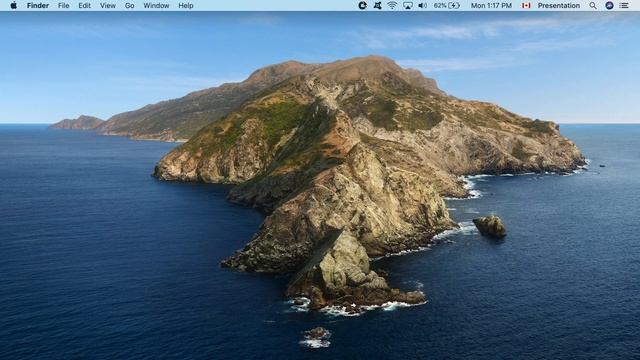Open Spotlight search
Screen dimensions: 640x360
point(593,5)
